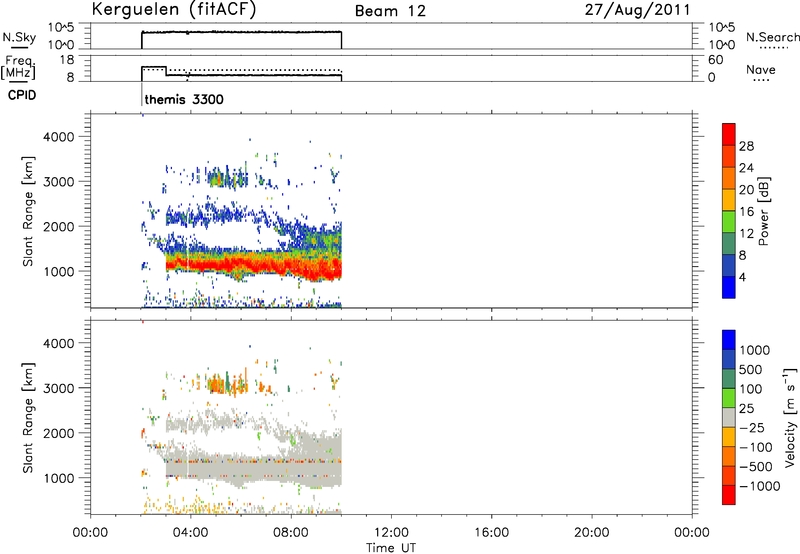Click the '28' power colorbar tick label

tap(746, 146)
